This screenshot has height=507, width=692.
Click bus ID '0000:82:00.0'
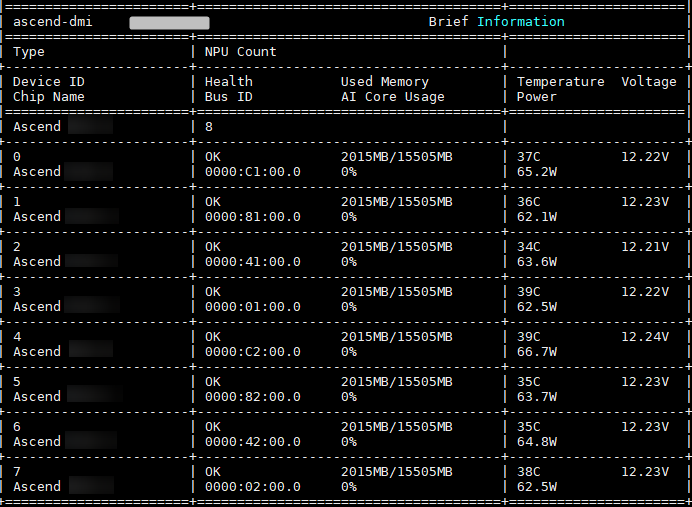pos(252,397)
